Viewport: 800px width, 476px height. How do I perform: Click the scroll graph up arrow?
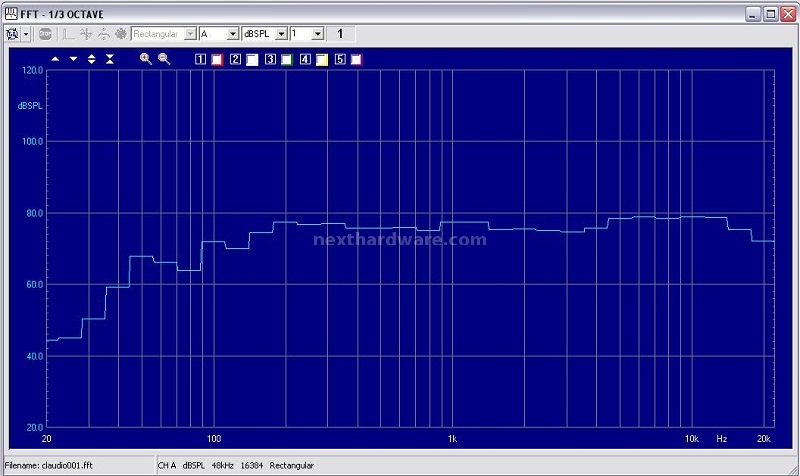click(x=55, y=59)
